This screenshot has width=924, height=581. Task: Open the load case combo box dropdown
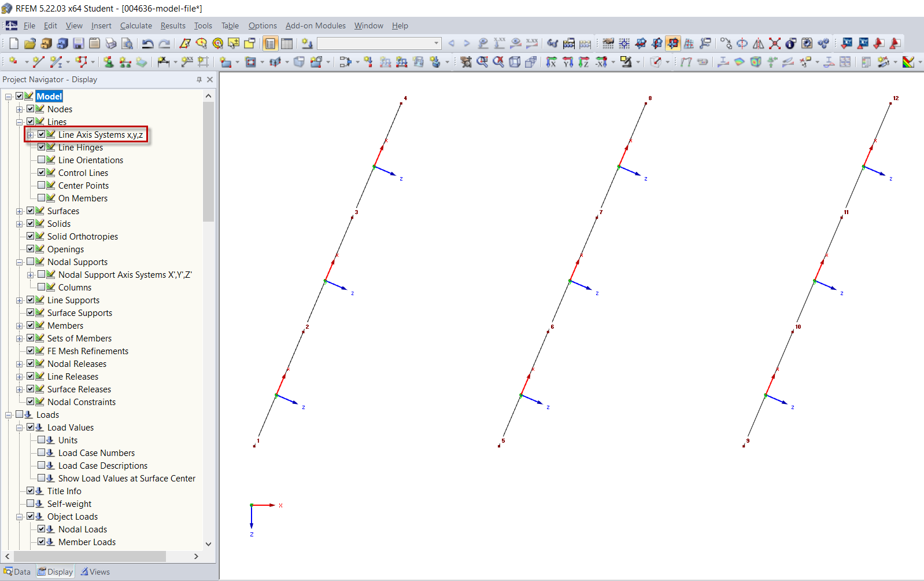tap(436, 43)
